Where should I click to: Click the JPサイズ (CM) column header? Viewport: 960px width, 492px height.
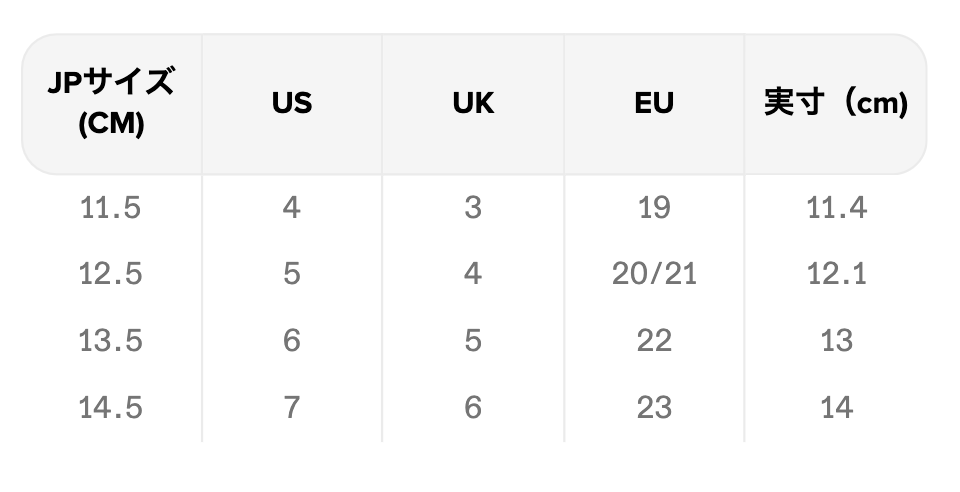pyautogui.click(x=111, y=103)
